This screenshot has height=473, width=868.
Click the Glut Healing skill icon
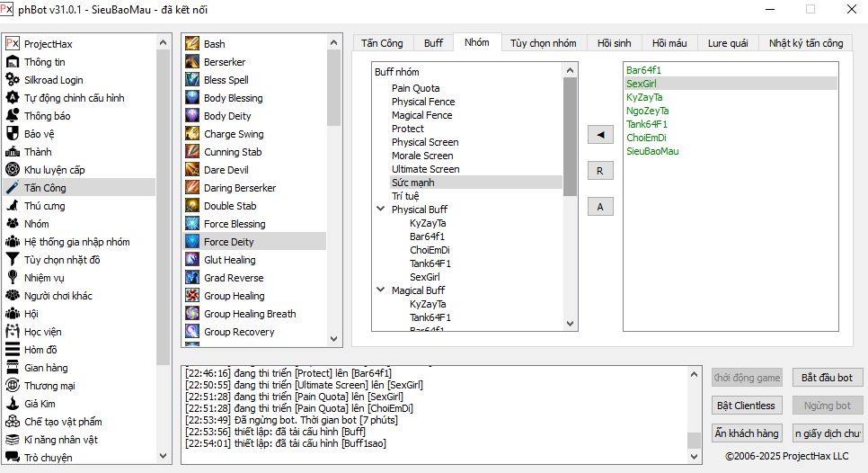[192, 260]
